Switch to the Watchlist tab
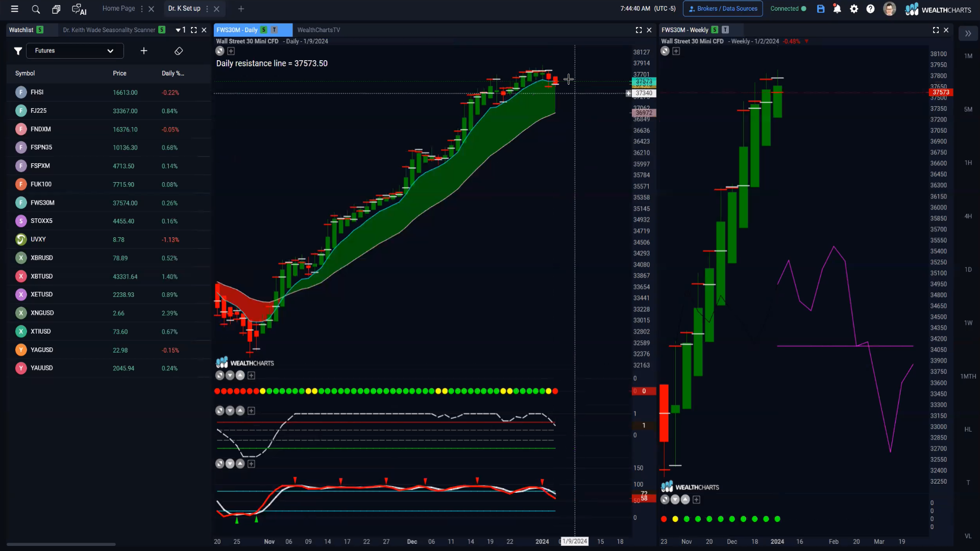This screenshot has width=980, height=551. tap(21, 30)
